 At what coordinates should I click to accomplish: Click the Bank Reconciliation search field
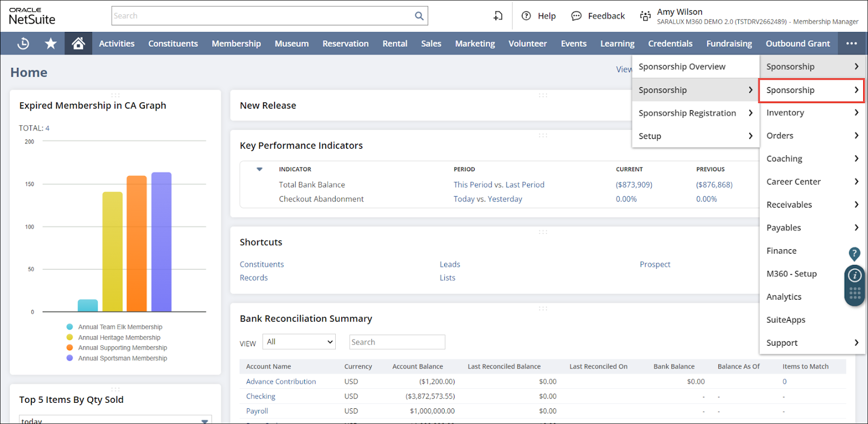[x=397, y=342]
